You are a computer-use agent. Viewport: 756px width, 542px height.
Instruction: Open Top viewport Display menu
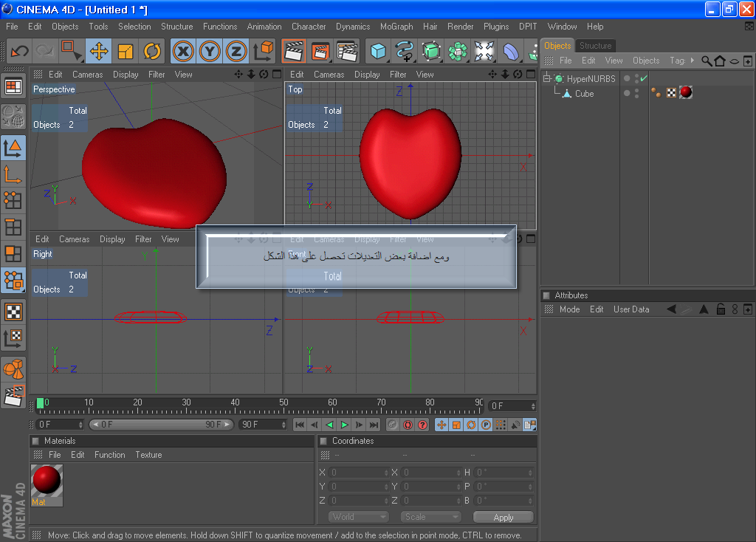[367, 75]
